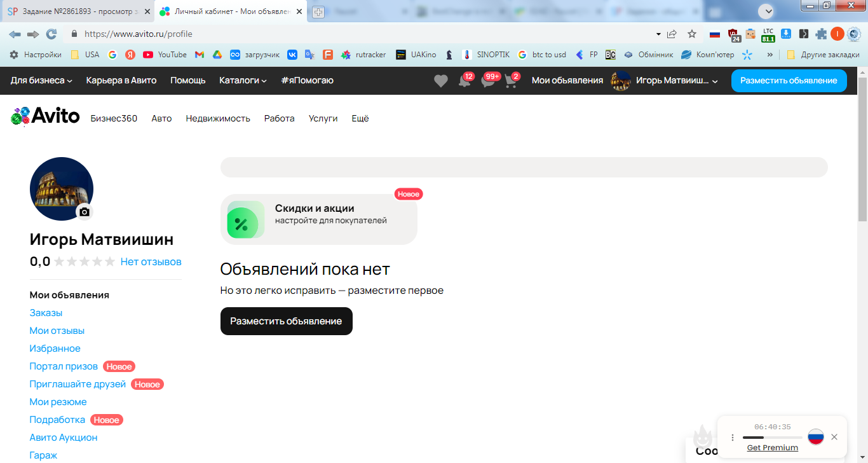This screenshot has height=463, width=868.
Task: Open the Russian flag VPN extension
Action: coord(715,34)
